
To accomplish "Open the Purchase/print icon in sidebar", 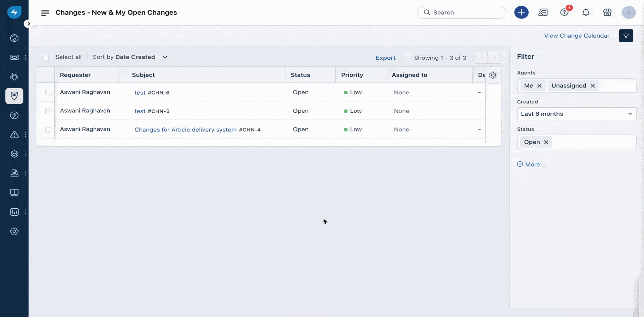I will (14, 173).
